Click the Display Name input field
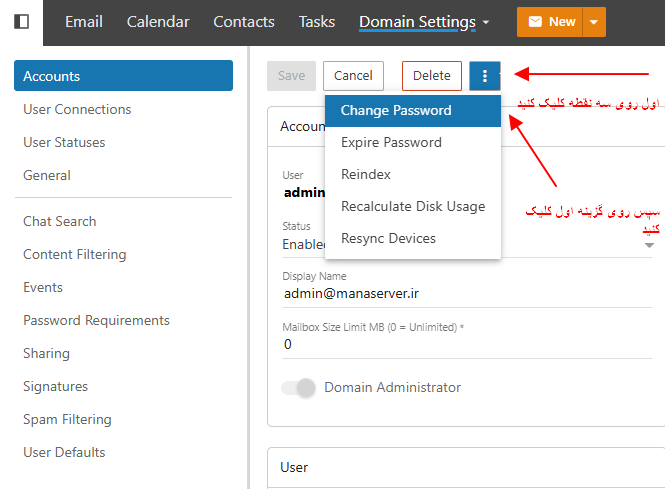The height and width of the screenshot is (489, 665). coord(467,294)
